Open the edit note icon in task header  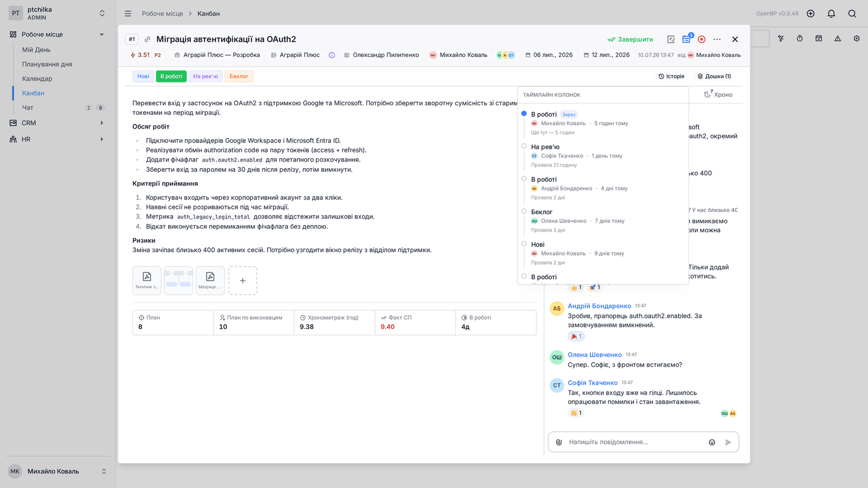(x=671, y=39)
